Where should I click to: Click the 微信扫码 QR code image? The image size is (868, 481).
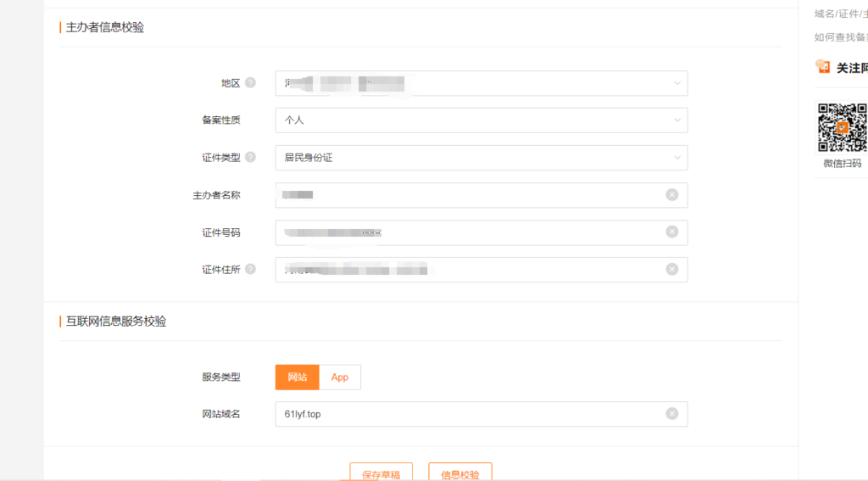842,127
